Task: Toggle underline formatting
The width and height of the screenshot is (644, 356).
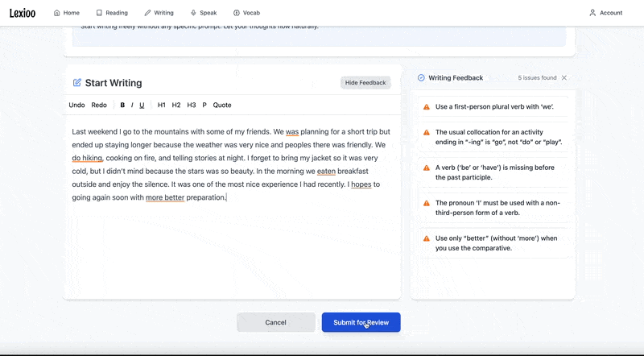Action: (x=142, y=105)
